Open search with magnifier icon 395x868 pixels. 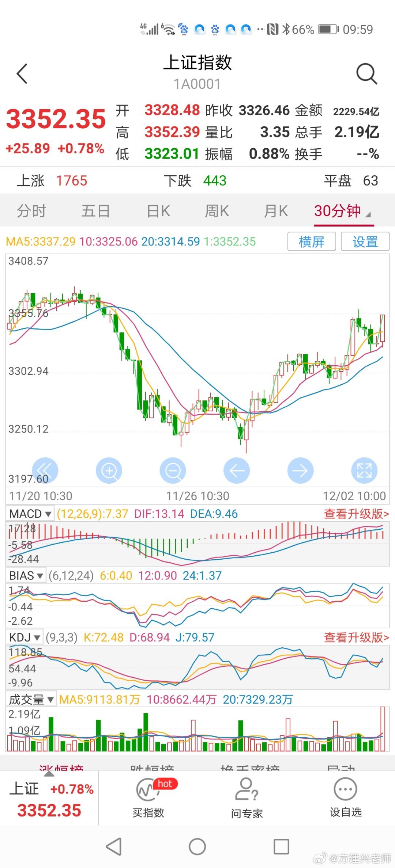tap(366, 73)
